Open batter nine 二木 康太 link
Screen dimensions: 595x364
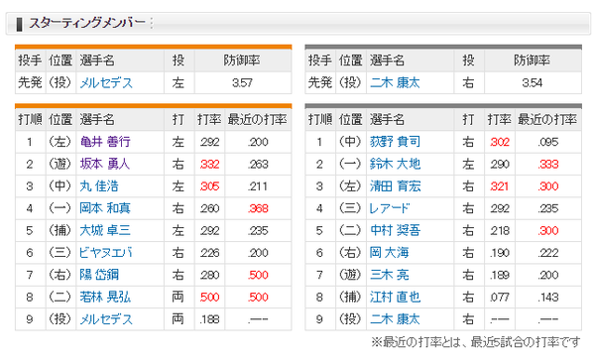[x=395, y=319]
